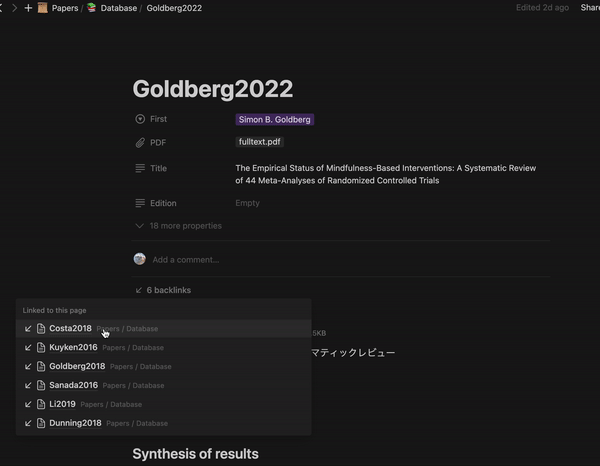Viewport: 600px width, 466px height.
Task: Click the Sanada2016 page icon
Action: click(x=41, y=385)
